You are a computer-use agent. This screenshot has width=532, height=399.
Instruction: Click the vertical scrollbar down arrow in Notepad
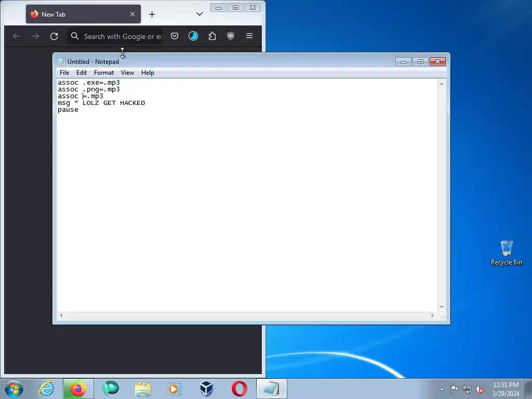(x=442, y=307)
